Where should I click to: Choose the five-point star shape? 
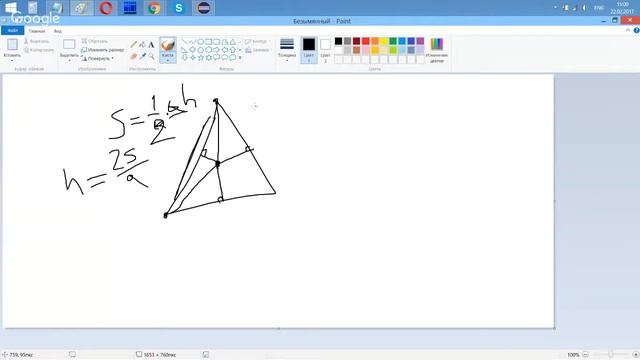tap(200, 58)
